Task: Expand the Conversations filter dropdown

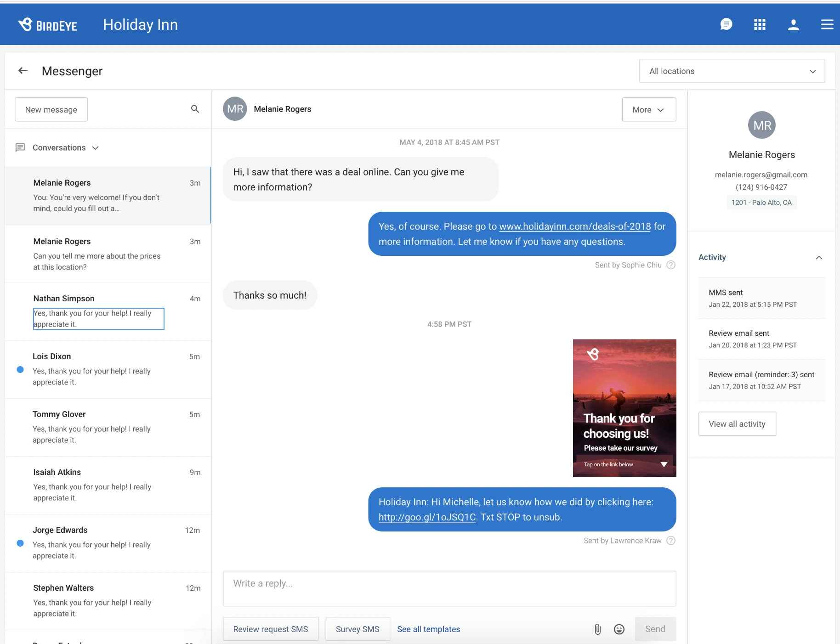Action: (96, 148)
